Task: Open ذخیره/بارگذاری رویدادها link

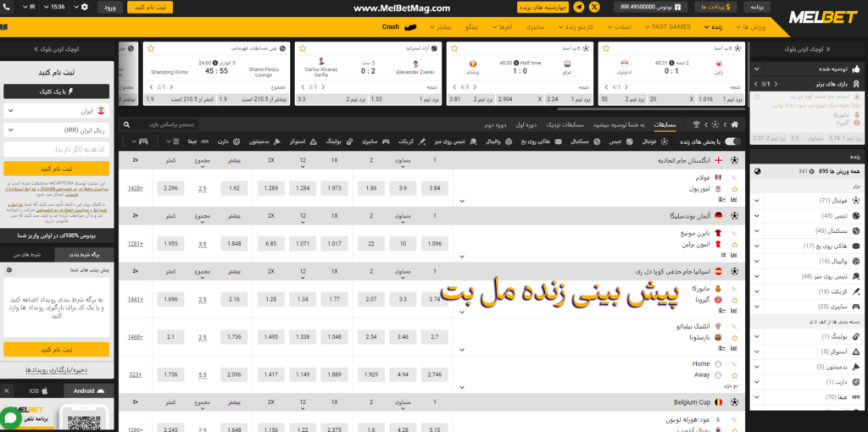Action: (57, 369)
